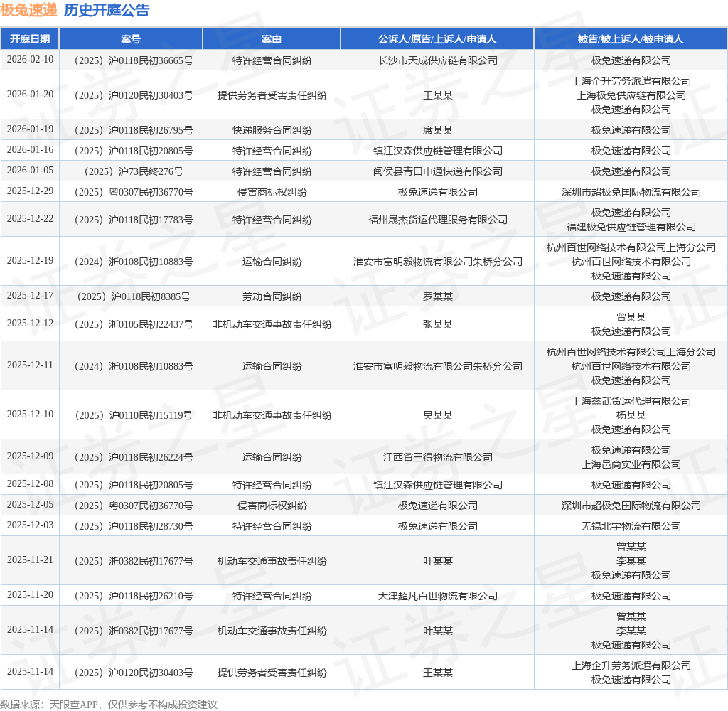Image resolution: width=728 pixels, height=711 pixels.
Task: Click case cause 快递服务合同纠纷
Action: click(272, 130)
